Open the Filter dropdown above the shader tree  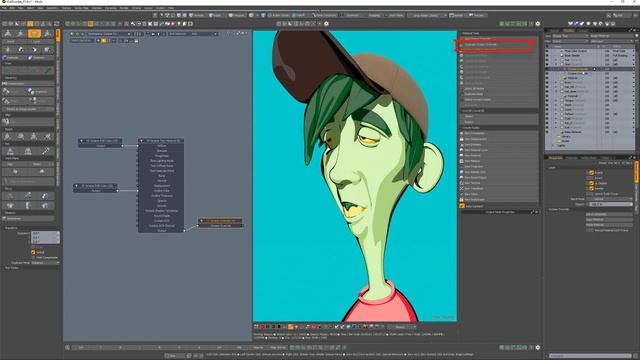[570, 41]
